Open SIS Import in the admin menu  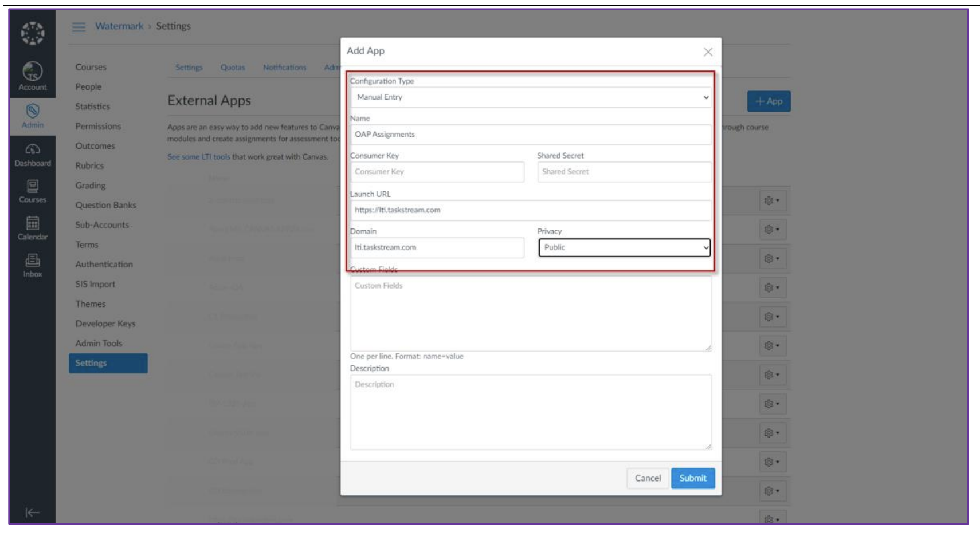pos(95,285)
